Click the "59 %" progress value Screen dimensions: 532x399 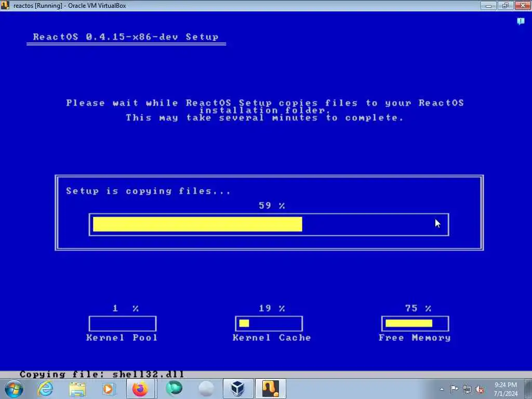272,206
